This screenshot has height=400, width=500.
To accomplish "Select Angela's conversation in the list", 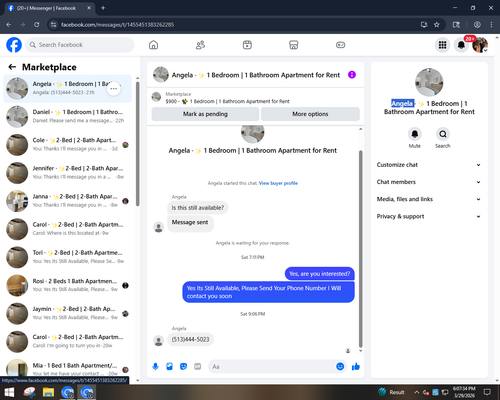I will 67,89.
